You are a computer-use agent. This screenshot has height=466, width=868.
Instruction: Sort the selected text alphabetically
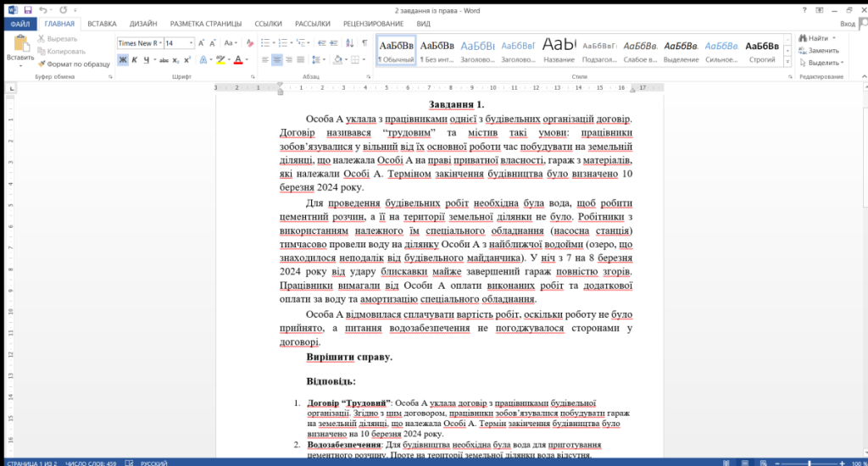pos(350,43)
